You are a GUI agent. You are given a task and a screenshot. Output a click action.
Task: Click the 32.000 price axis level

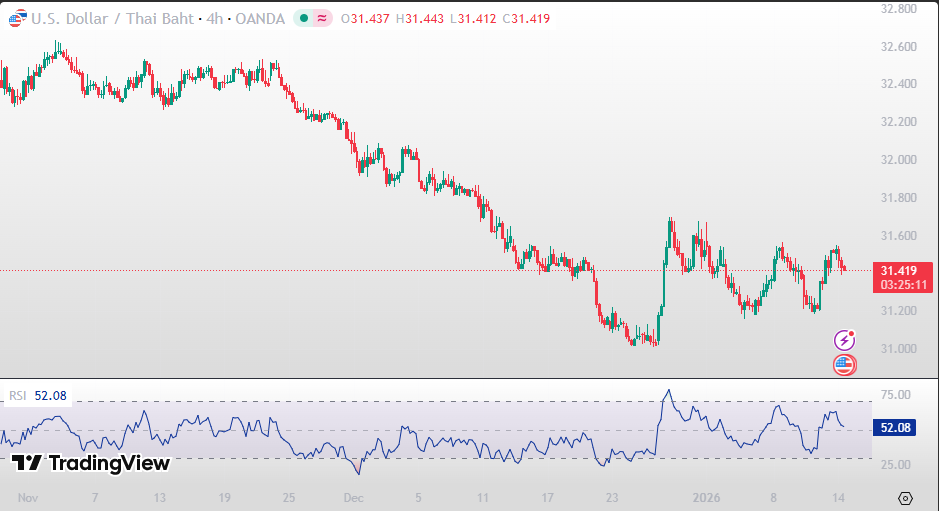pyautogui.click(x=898, y=160)
